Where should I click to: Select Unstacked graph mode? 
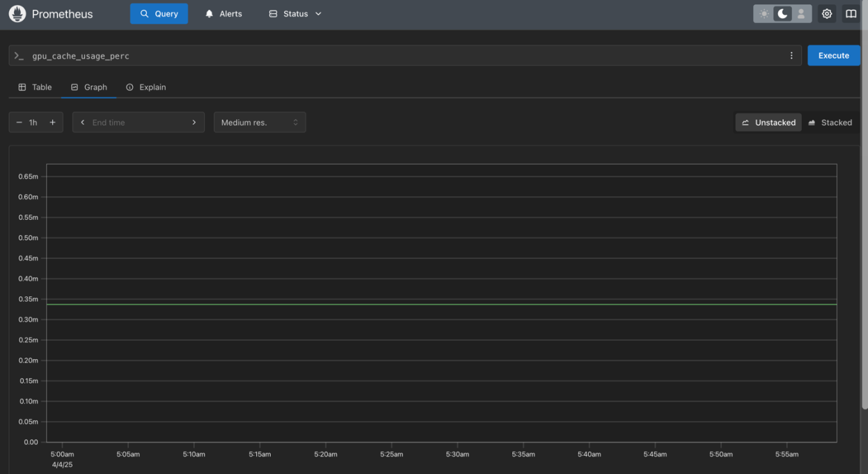[x=768, y=123]
